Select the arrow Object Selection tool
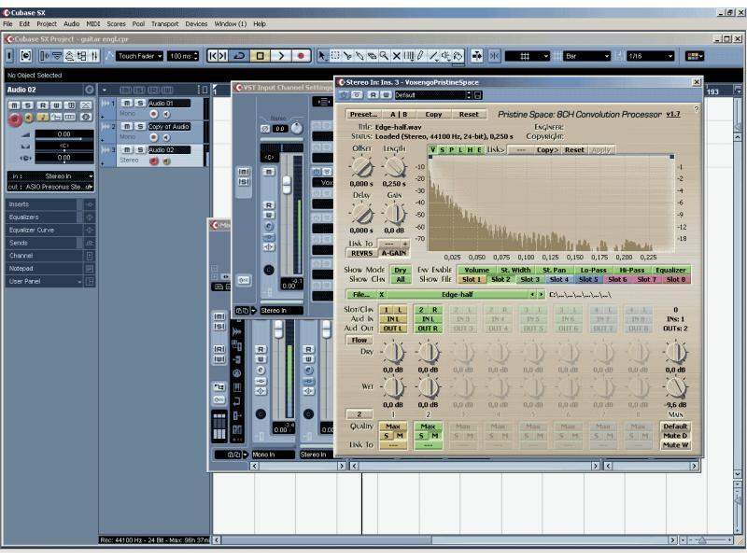Image resolution: width=747 pixels, height=560 pixels. 323,56
